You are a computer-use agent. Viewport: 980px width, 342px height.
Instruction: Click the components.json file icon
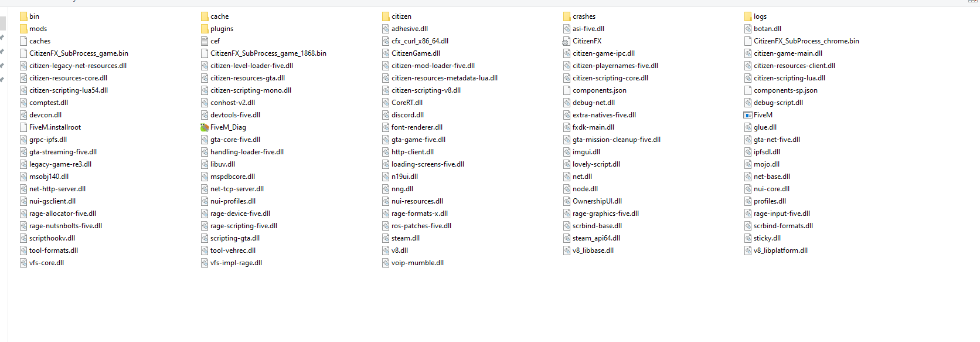[x=567, y=90]
